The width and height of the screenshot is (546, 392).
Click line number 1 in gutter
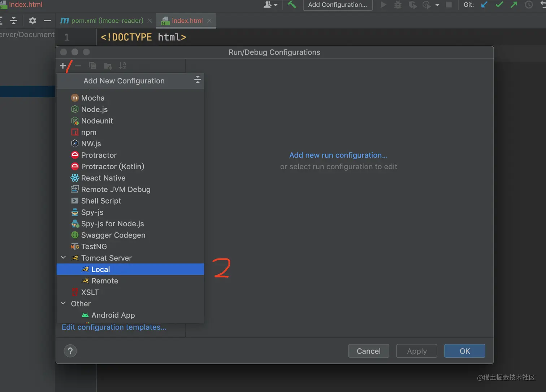click(x=66, y=37)
